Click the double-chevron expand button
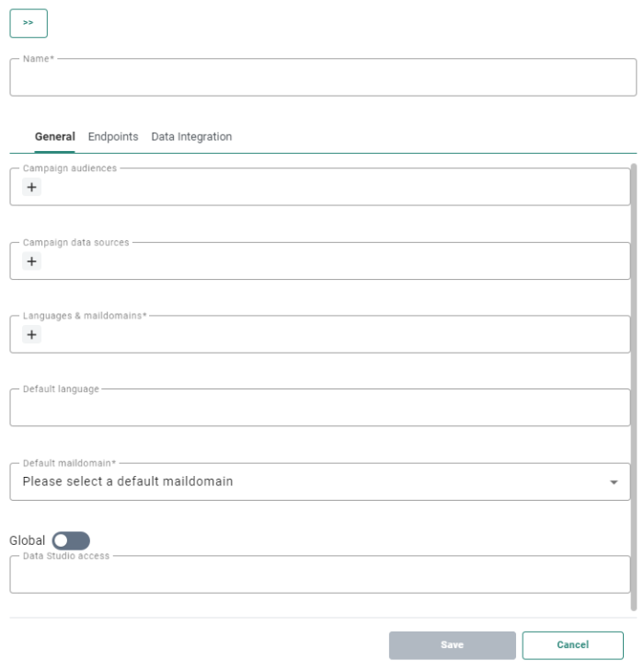 [x=29, y=24]
